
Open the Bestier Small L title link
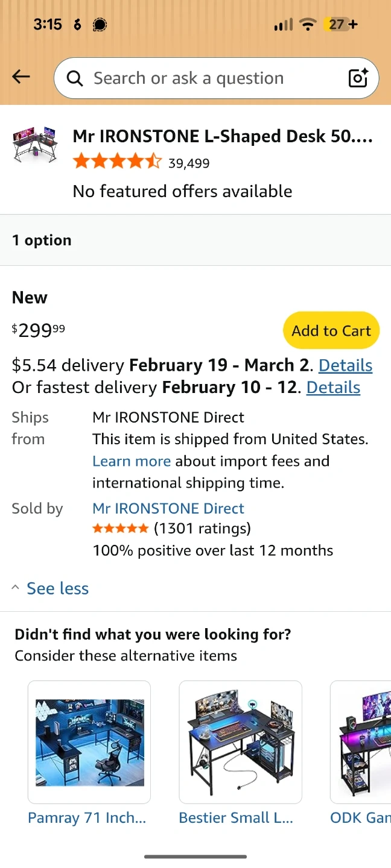coord(236,818)
